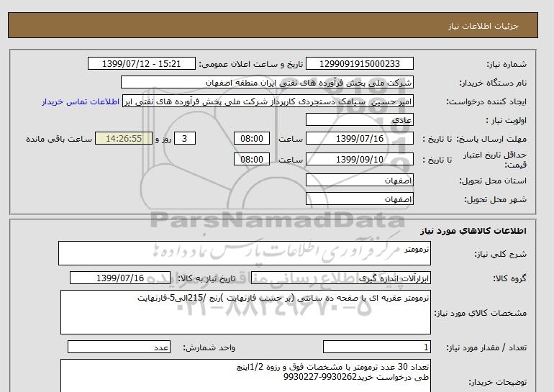Click price validity date 1399/09/10
This screenshot has height=392, width=554.
(359, 159)
